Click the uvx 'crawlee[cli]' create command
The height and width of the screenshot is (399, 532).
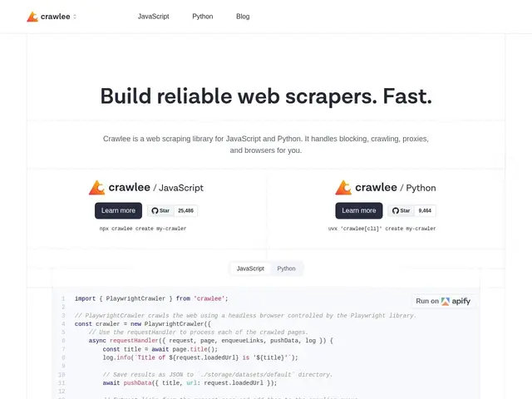(x=382, y=229)
